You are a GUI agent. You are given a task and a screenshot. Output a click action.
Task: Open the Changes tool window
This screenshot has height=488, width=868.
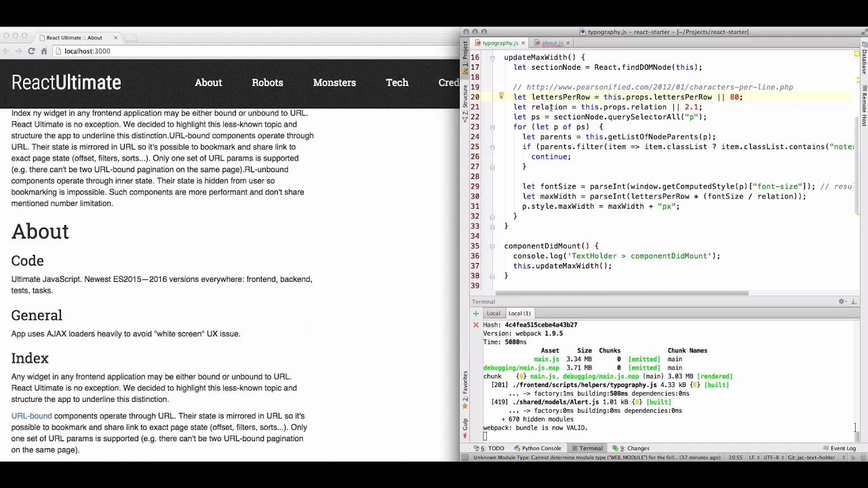(631, 448)
